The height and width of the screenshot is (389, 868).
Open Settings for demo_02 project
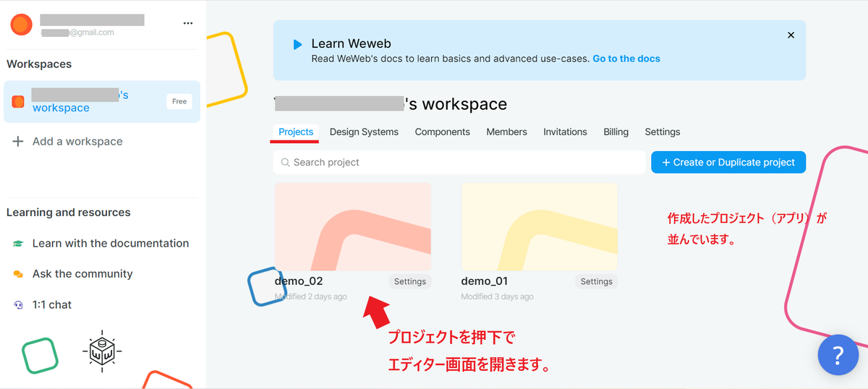pos(410,281)
